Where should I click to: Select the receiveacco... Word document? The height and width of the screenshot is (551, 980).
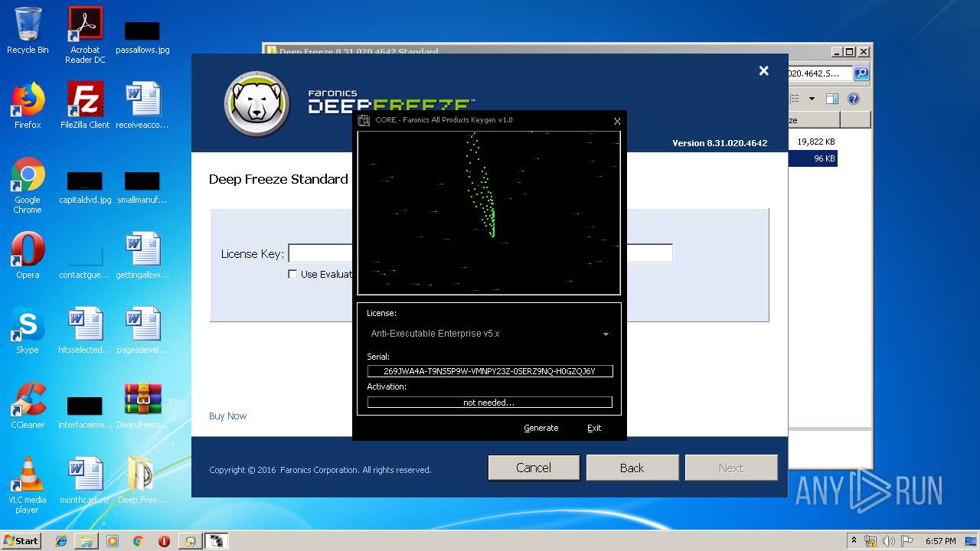tap(142, 106)
